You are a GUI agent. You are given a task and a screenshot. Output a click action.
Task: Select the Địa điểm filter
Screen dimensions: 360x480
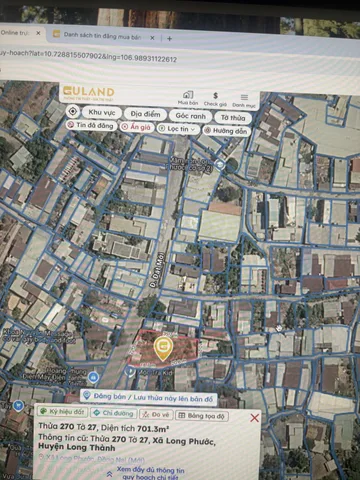(145, 114)
